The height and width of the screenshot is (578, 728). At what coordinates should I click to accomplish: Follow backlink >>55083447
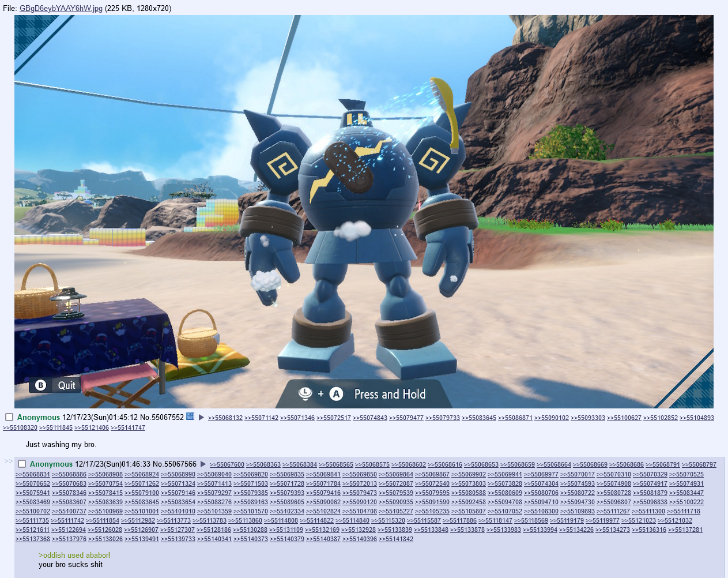coord(686,493)
